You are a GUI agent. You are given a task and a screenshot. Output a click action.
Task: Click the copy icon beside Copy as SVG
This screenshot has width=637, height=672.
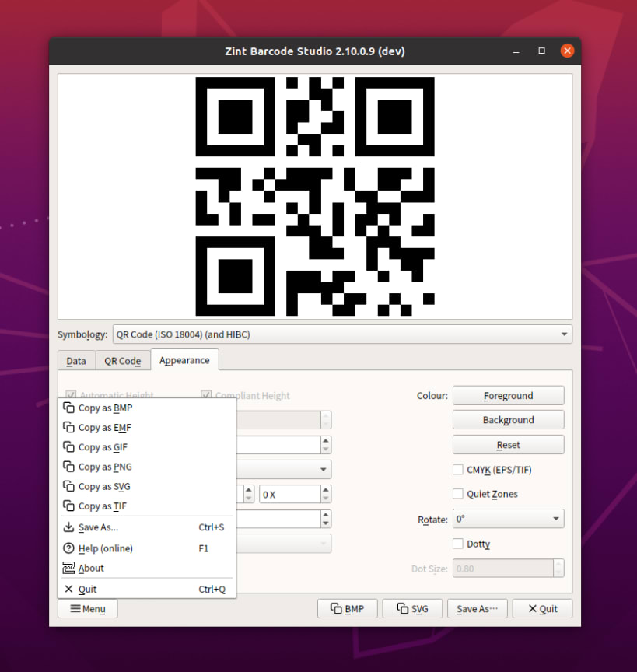point(68,486)
